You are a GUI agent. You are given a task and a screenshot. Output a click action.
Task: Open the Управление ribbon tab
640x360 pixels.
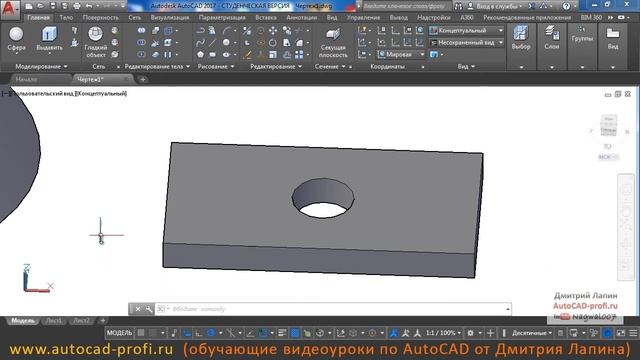coord(363,18)
